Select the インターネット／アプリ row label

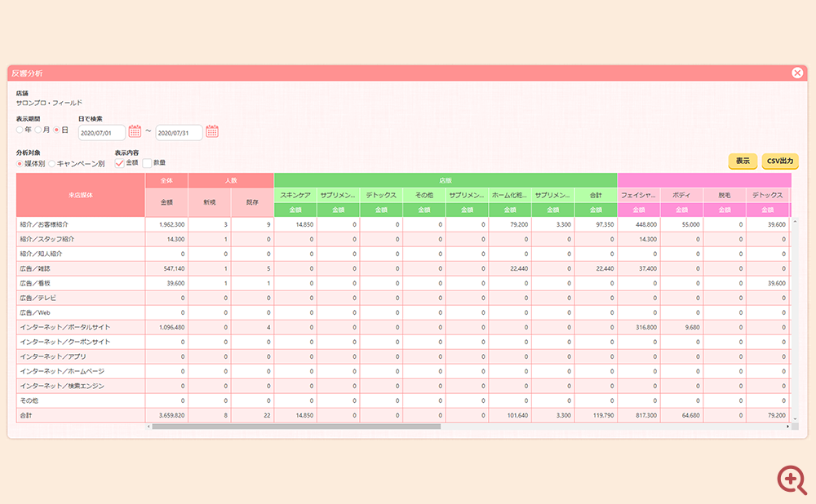click(x=53, y=357)
